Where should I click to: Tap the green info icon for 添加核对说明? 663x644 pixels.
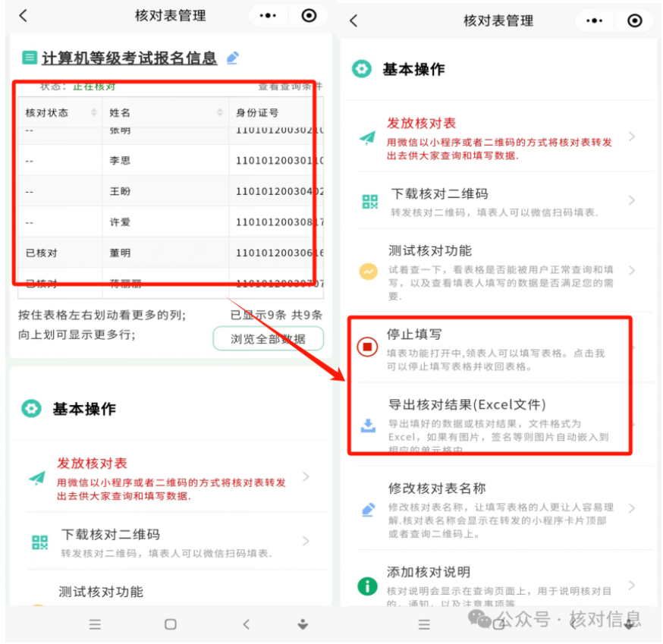click(367, 586)
